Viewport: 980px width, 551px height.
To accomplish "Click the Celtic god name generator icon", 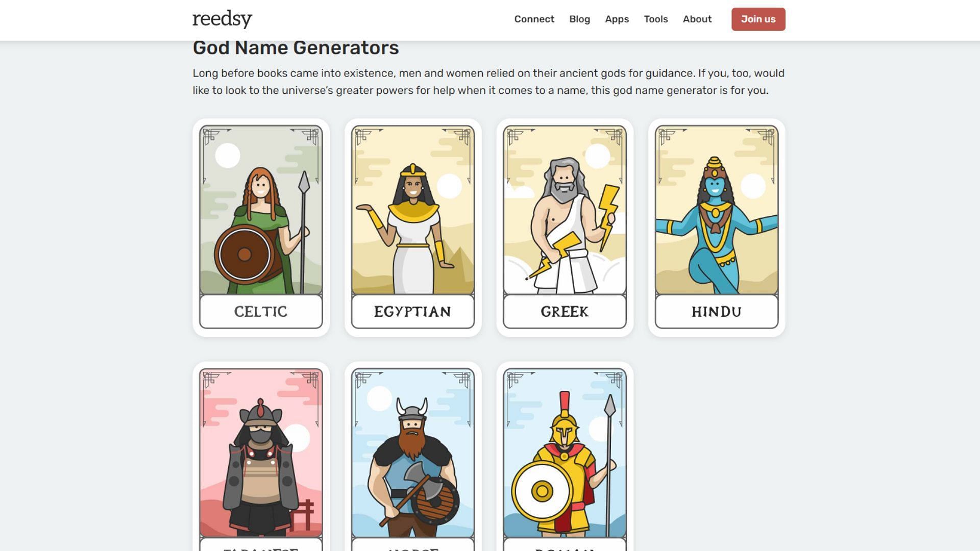I will [x=260, y=228].
